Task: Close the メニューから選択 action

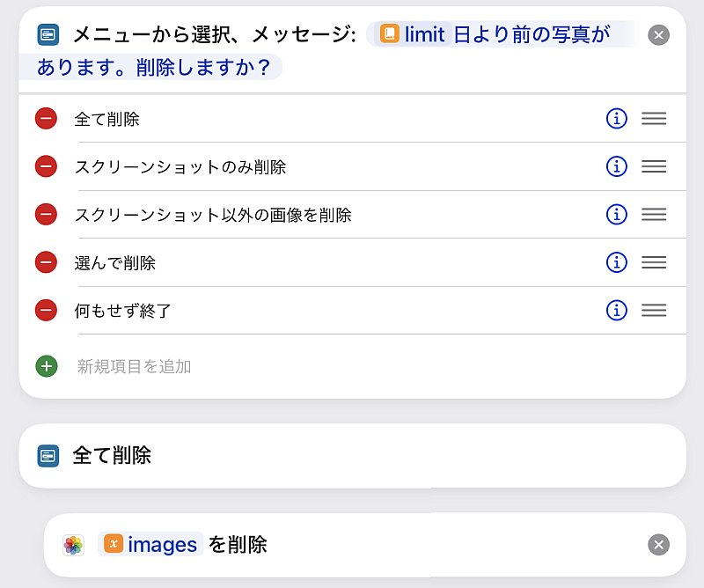Action: pos(658,35)
